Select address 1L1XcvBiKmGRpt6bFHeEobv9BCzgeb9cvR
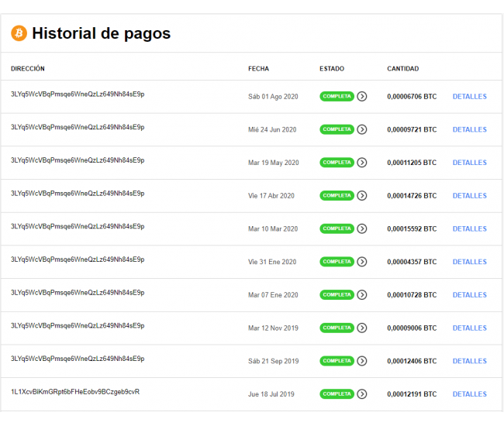 [x=75, y=392]
